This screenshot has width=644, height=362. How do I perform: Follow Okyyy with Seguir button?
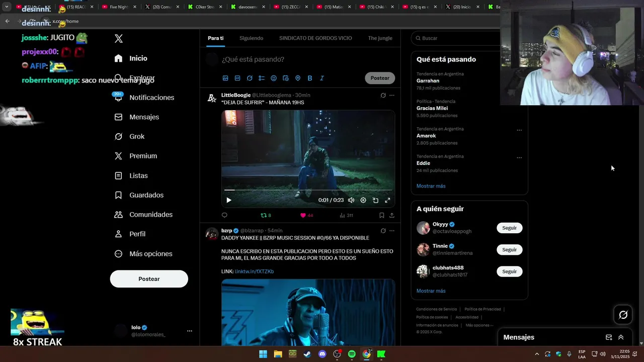509,228
